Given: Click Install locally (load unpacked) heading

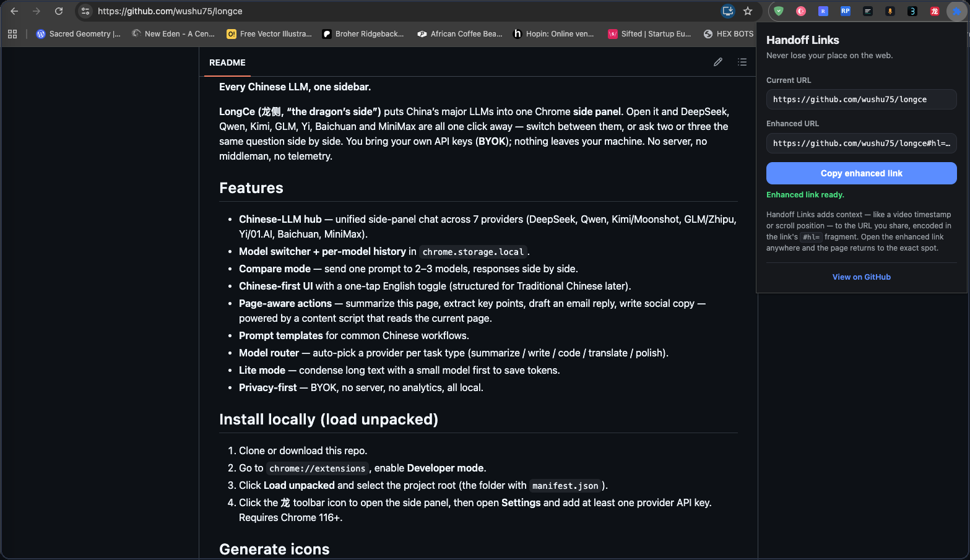Looking at the screenshot, I should pyautogui.click(x=329, y=420).
